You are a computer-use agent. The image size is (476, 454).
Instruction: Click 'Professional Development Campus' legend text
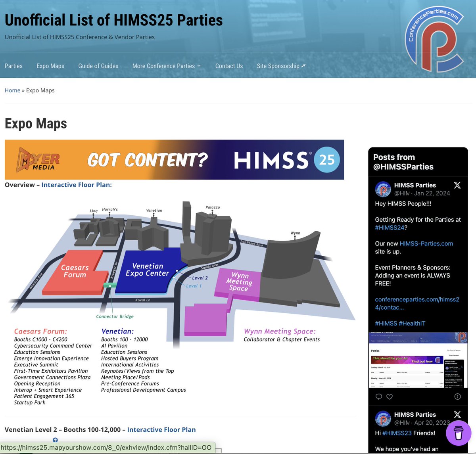click(144, 390)
